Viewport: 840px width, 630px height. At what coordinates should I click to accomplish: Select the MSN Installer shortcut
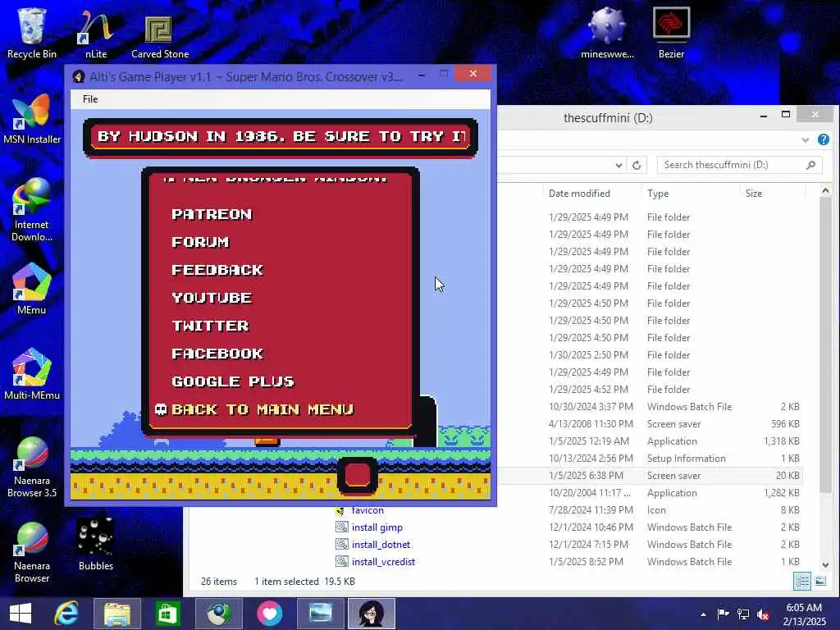[32, 119]
